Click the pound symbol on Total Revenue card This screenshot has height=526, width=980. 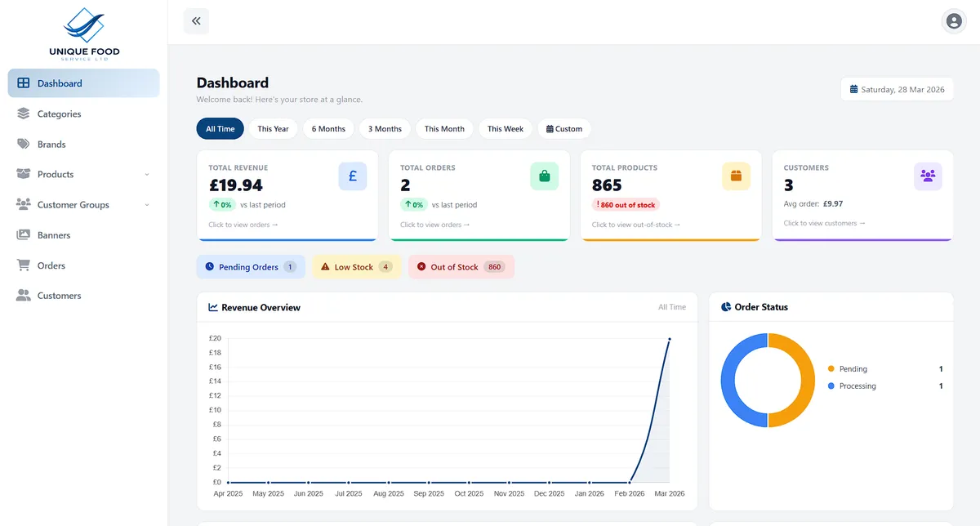(352, 176)
